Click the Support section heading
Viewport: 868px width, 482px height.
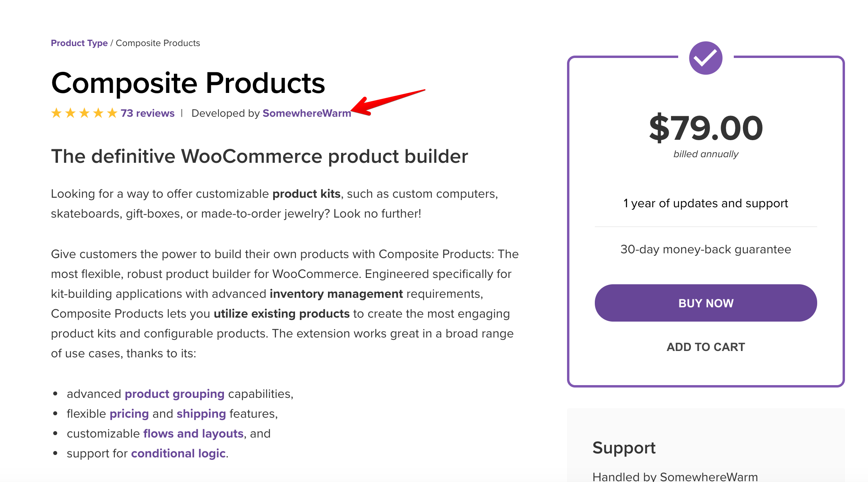click(x=624, y=448)
